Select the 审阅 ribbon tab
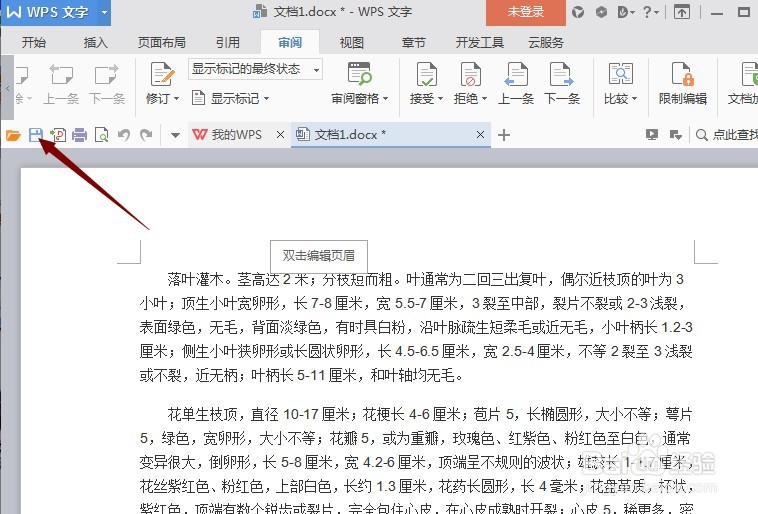The image size is (758, 514). pyautogui.click(x=290, y=43)
